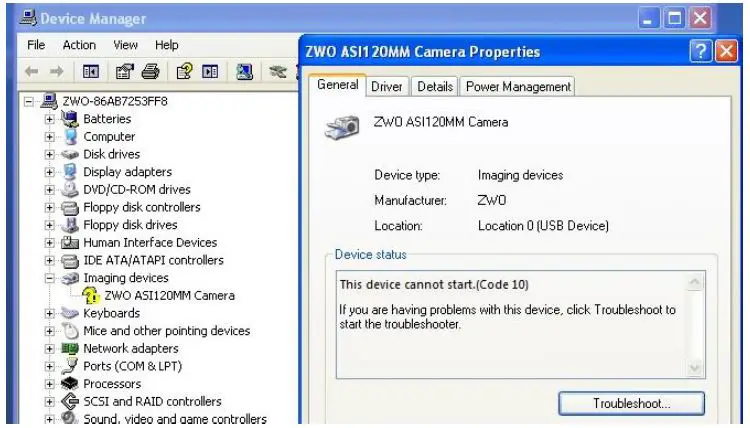The image size is (750, 428).
Task: Expand the Computer node
Action: pos(49,137)
